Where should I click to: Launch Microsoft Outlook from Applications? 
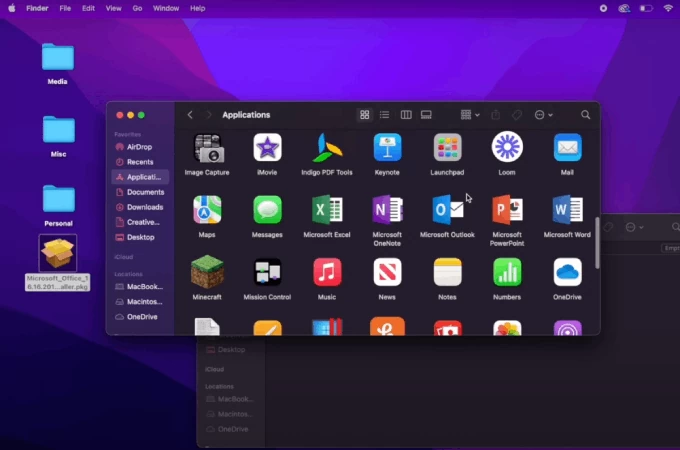click(x=447, y=210)
